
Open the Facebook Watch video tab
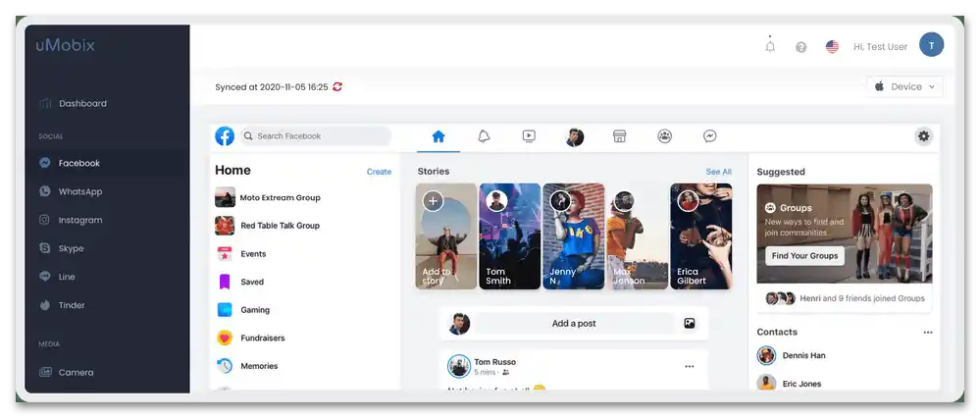point(529,136)
